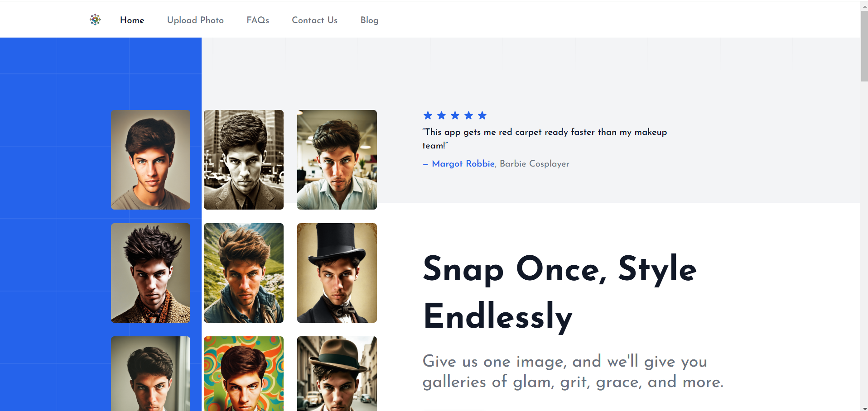Click the first rating star

(428, 115)
